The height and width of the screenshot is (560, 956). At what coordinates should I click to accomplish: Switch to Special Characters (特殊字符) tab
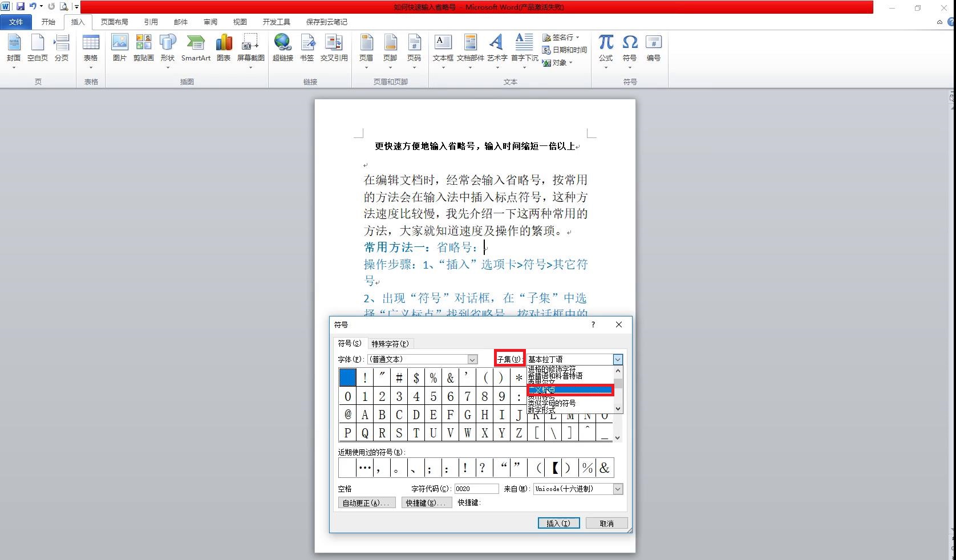click(x=390, y=344)
